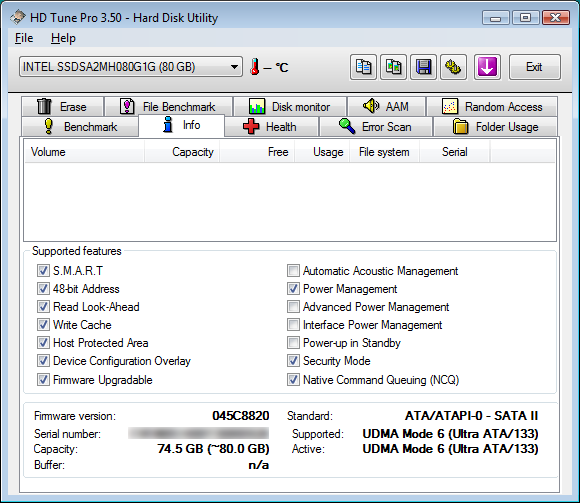The width and height of the screenshot is (580, 503).
Task: Open the drive selection dropdown
Action: point(131,67)
